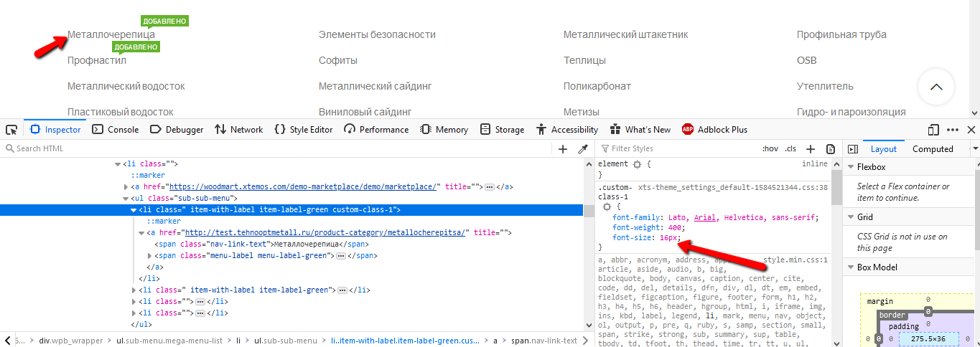This screenshot has width=980, height=347.
Task: Expand the second item-with-label li node
Action: pyautogui.click(x=134, y=290)
